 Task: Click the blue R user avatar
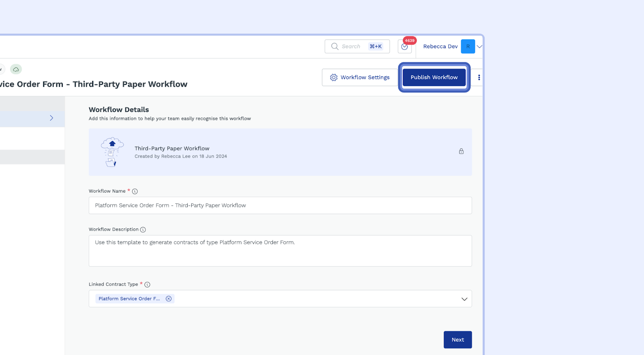[x=468, y=47]
